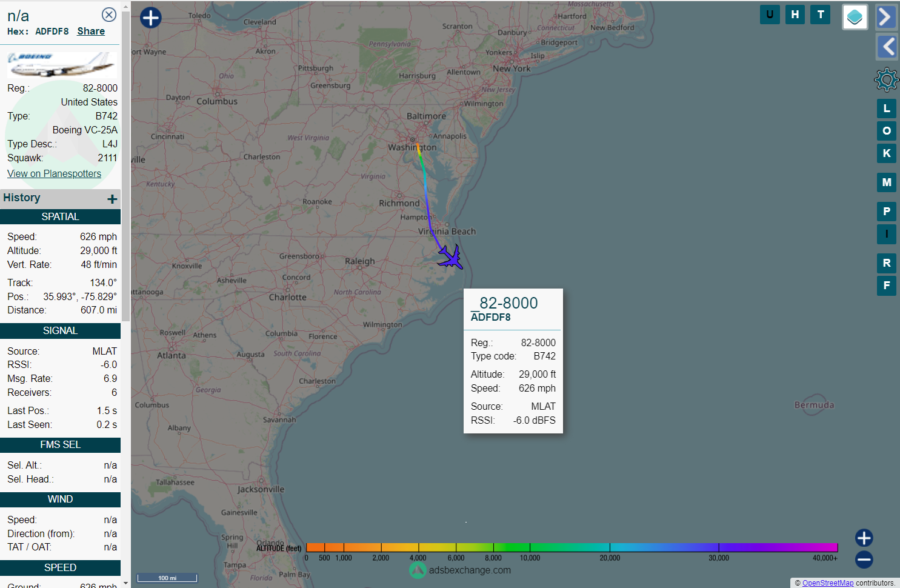Click the SIGNAL section header

(60, 331)
